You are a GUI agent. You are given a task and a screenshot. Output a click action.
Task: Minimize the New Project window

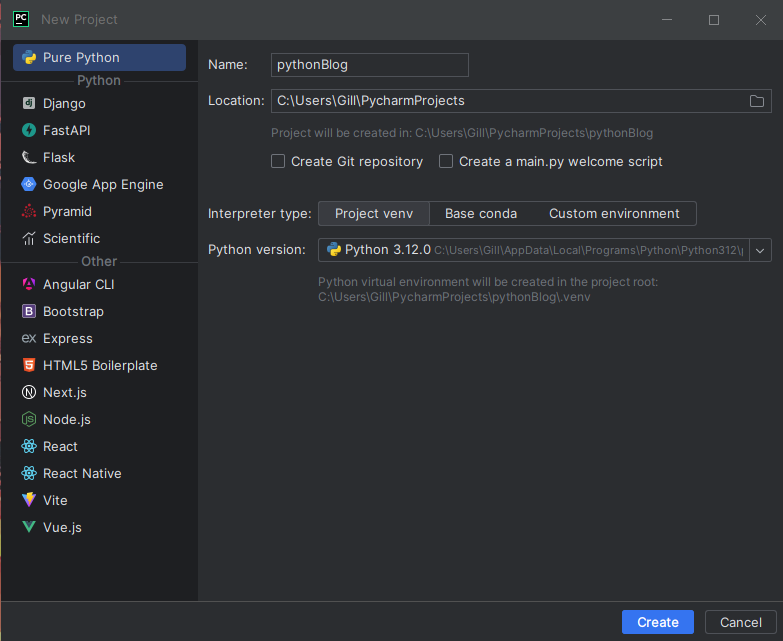667,20
